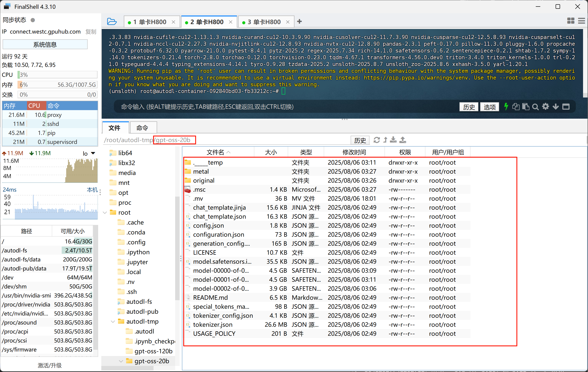This screenshot has height=372, width=588.
Task: Select the /autodl-fs disk path row
Action: [47, 250]
